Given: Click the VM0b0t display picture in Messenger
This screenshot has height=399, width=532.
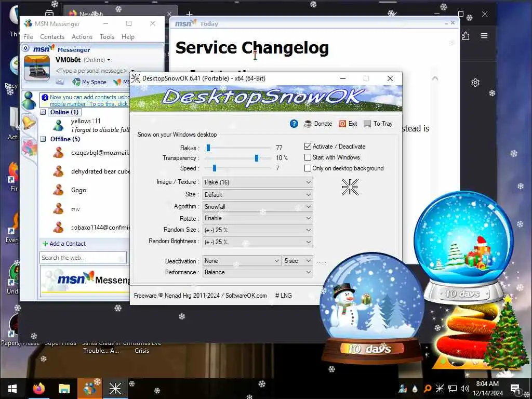Looking at the screenshot, I should coord(37,68).
